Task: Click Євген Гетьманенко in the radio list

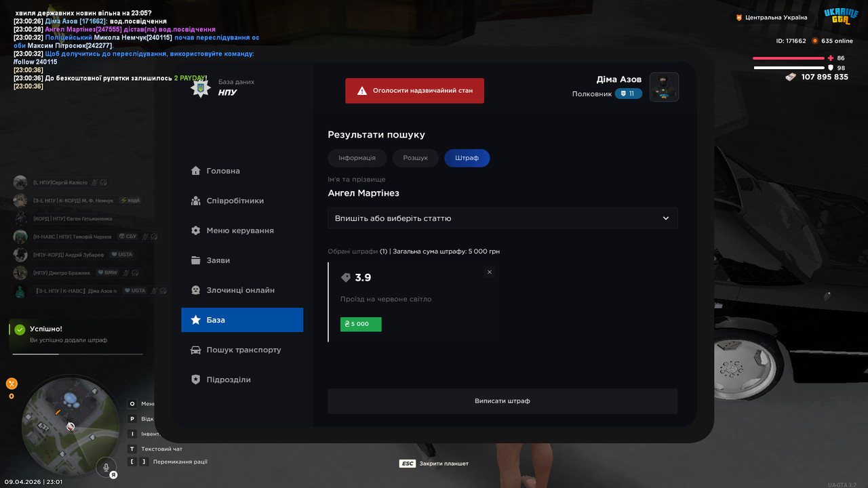Action: pyautogui.click(x=73, y=219)
